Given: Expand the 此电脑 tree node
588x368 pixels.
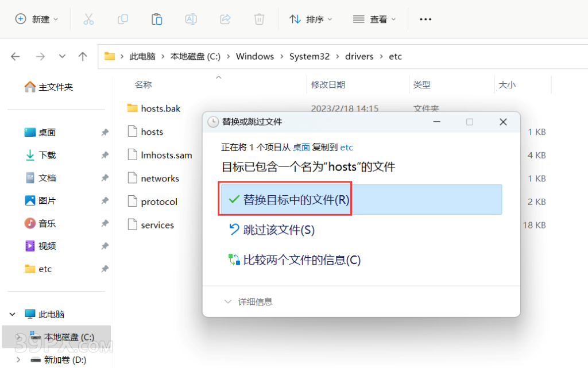Looking at the screenshot, I should 13,314.
